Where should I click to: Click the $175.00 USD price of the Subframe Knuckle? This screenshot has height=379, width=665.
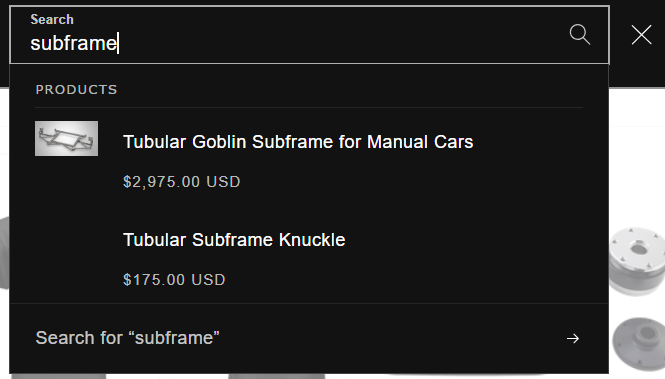(x=174, y=280)
